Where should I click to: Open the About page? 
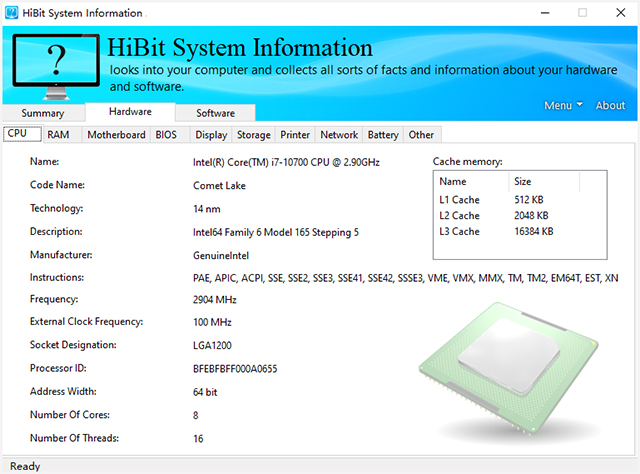point(610,106)
